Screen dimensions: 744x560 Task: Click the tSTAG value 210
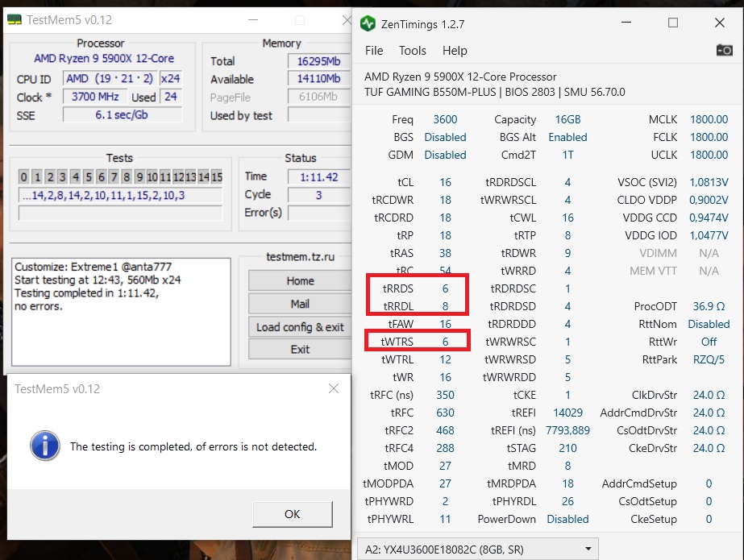click(567, 448)
